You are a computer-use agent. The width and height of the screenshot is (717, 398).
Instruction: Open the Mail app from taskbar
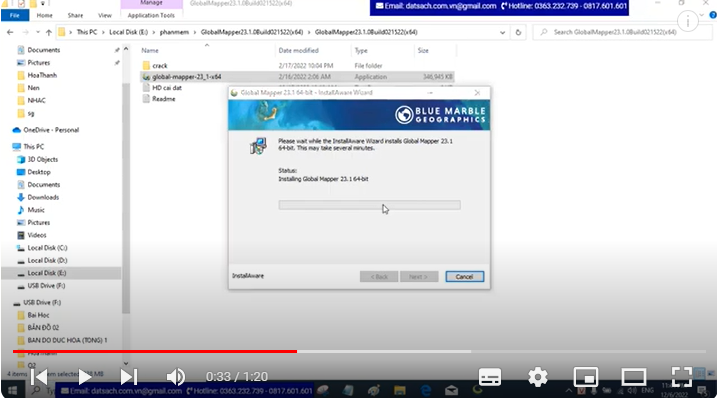pyautogui.click(x=451, y=391)
